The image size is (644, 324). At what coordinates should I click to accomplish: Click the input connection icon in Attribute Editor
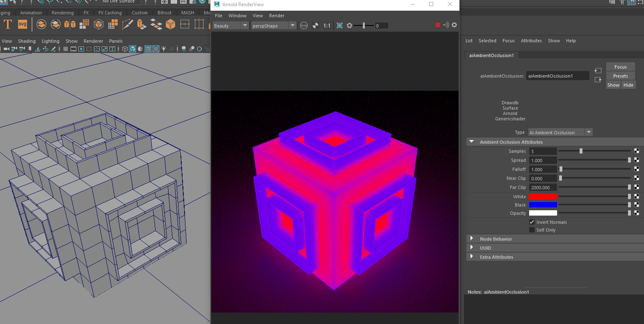pos(598,71)
